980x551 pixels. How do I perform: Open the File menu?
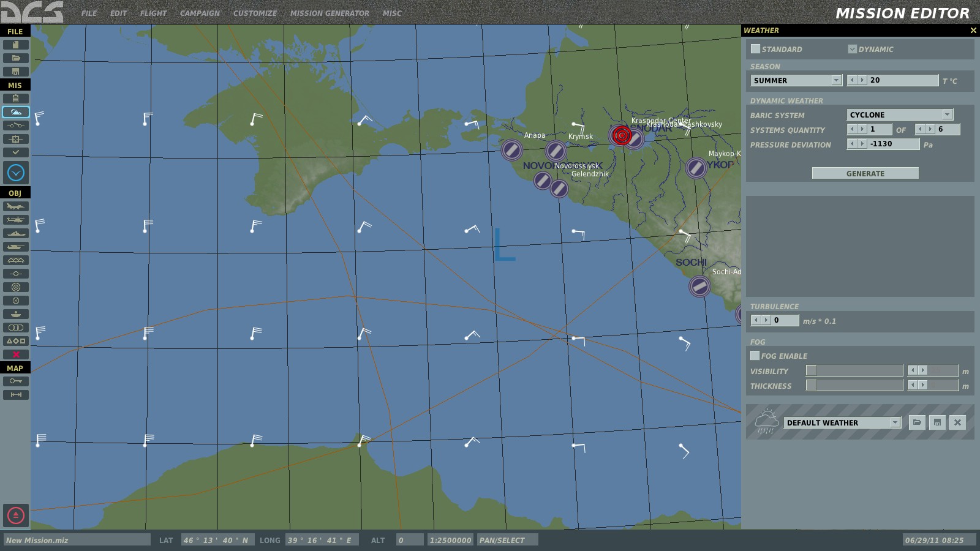pos(89,13)
